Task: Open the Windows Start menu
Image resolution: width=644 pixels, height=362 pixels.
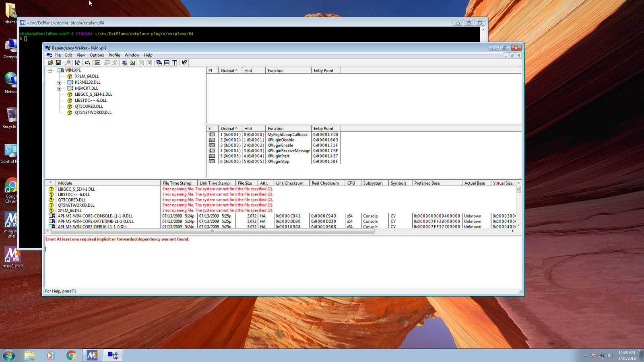Action: tap(9, 356)
